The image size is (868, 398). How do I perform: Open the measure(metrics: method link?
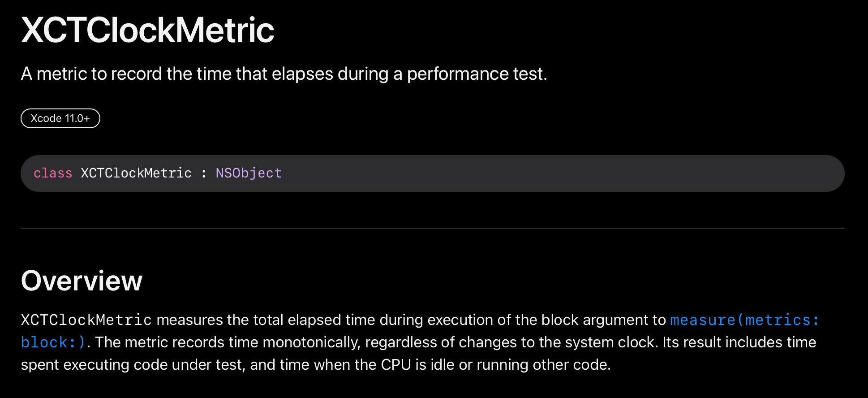[744, 320]
